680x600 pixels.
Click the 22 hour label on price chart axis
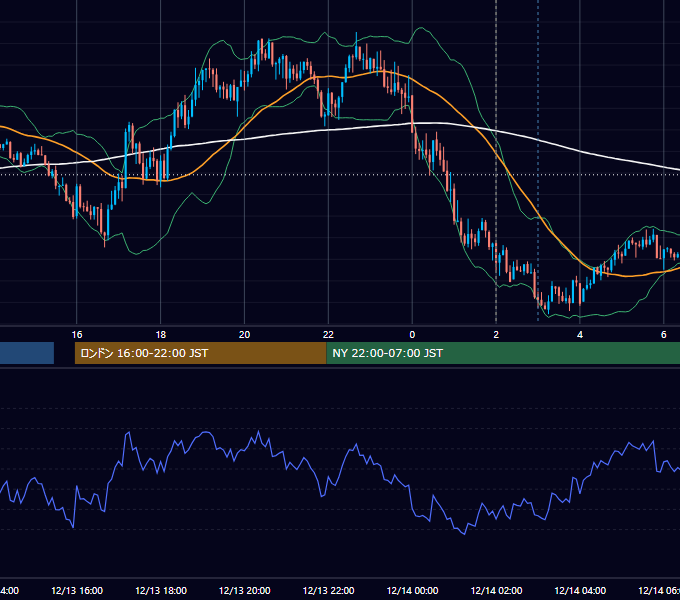[x=328, y=335]
